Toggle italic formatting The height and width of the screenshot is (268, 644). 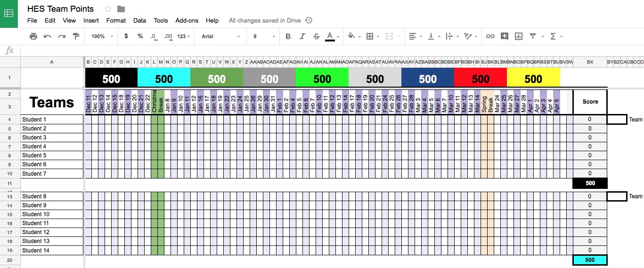(x=302, y=36)
